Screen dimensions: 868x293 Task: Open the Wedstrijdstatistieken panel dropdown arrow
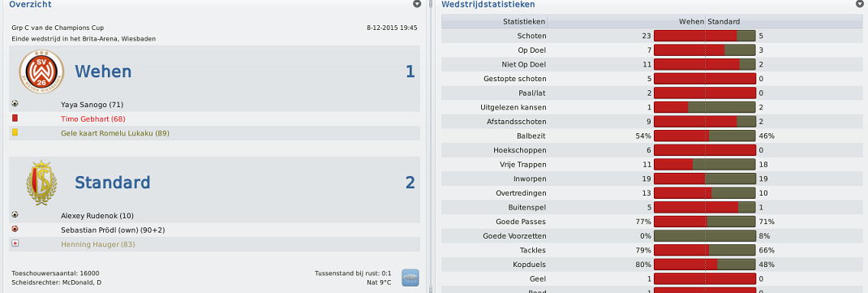pyautogui.click(x=859, y=4)
